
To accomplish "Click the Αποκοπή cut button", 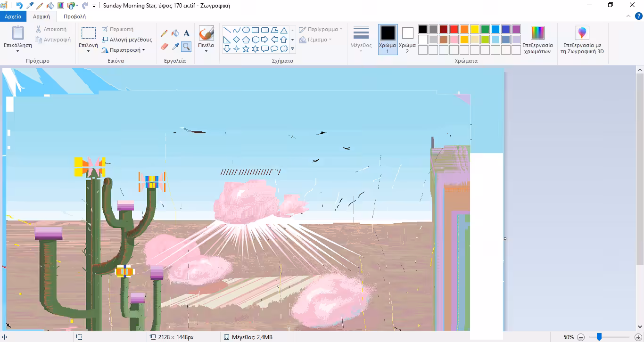I will pyautogui.click(x=51, y=29).
